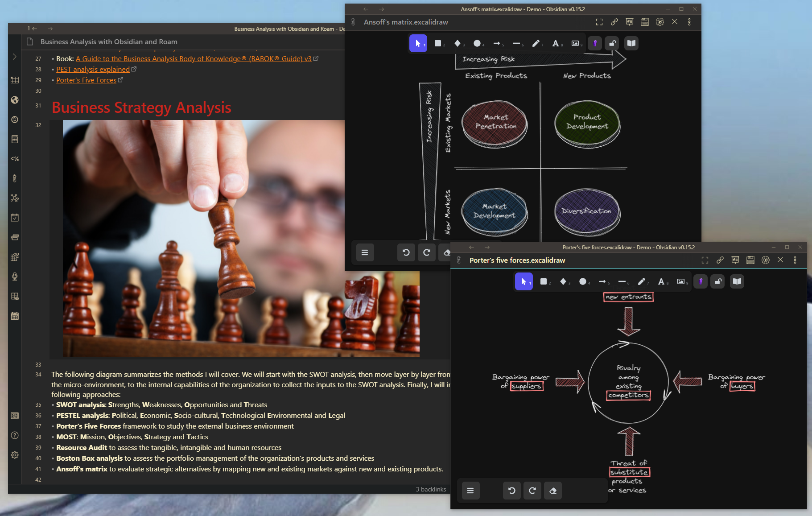Toggle the eraser in Porter's five forces window
Screen dimensions: 812x516
(553, 491)
